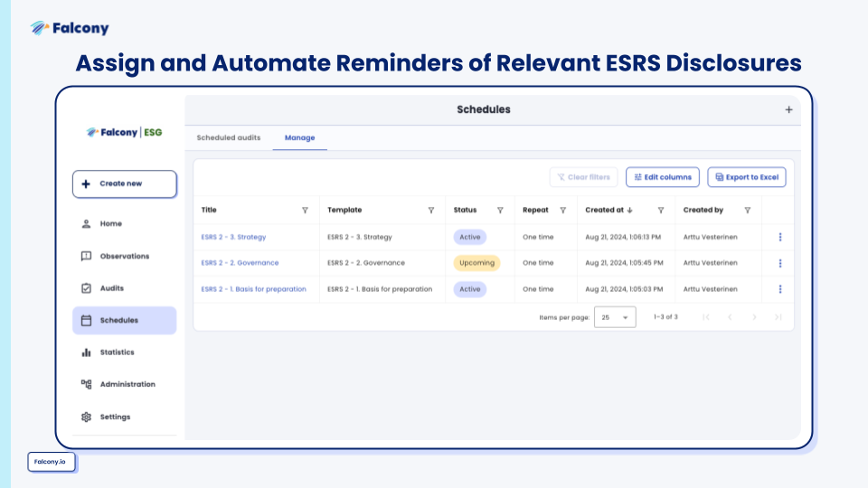Open Home in the sidebar
Screen dimensions: 868x488
click(x=125, y=223)
